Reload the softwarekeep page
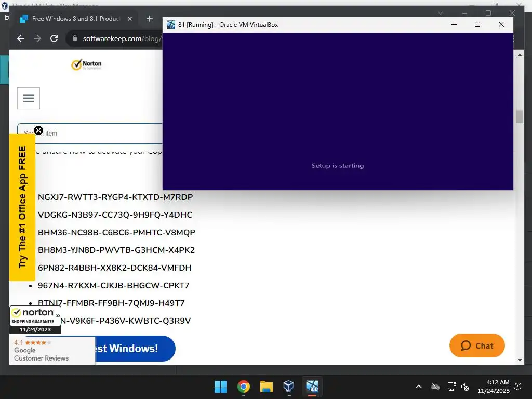This screenshot has height=399, width=532. (54, 38)
